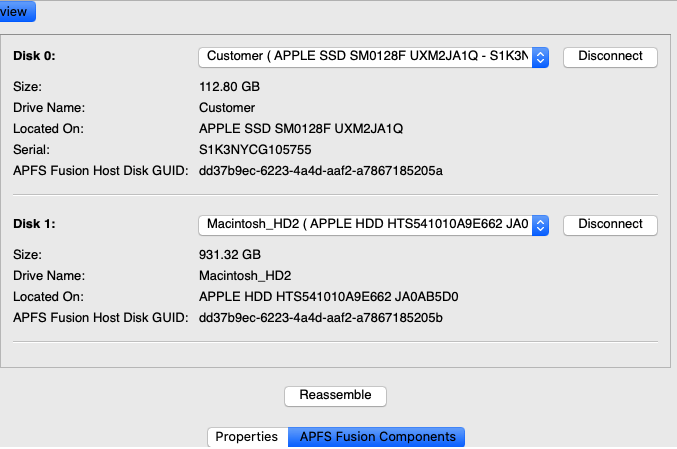
Task: Click the Disk 0 APFS Fusion GUID value
Action: (321, 171)
